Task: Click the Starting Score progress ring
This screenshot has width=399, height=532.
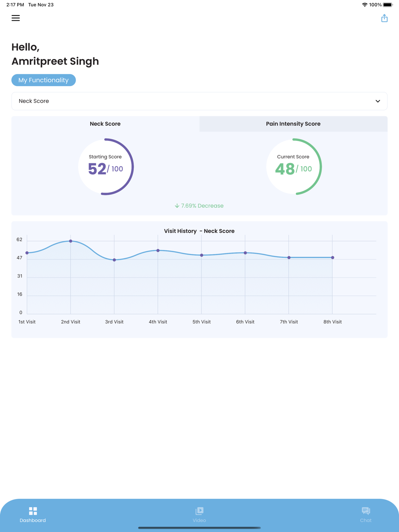Action: [x=105, y=167]
